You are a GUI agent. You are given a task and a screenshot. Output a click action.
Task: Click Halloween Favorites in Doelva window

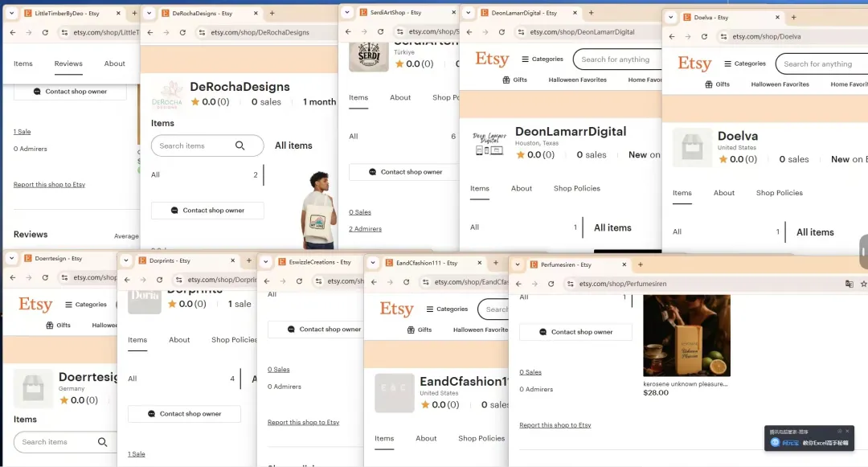click(x=780, y=84)
